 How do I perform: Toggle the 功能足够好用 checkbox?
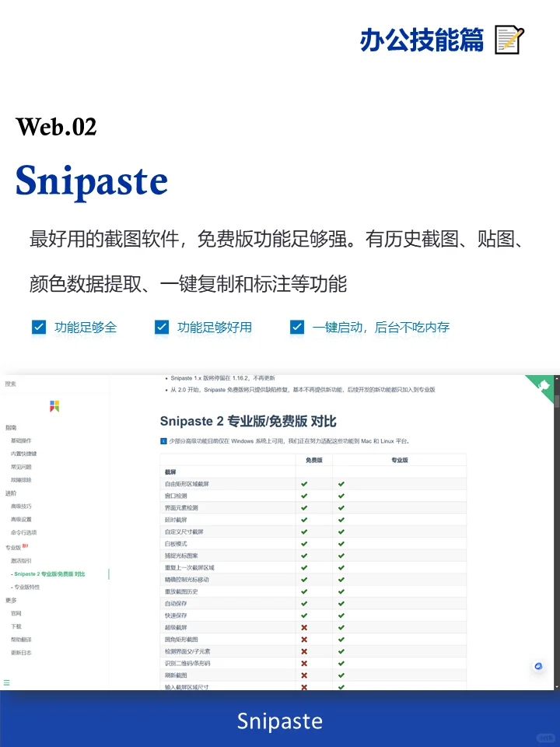162,328
